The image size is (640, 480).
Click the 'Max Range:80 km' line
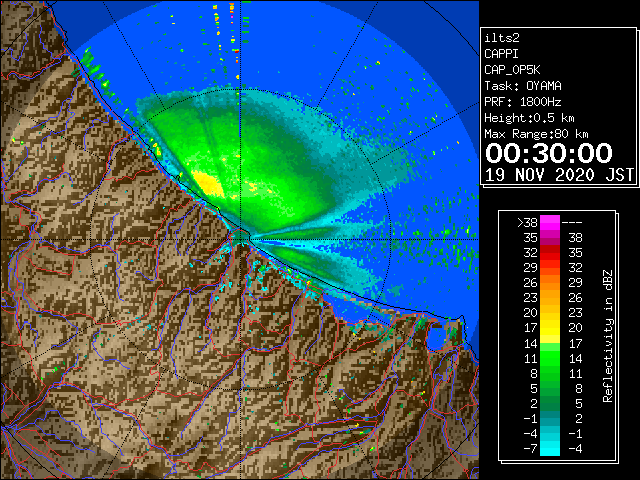(536, 134)
